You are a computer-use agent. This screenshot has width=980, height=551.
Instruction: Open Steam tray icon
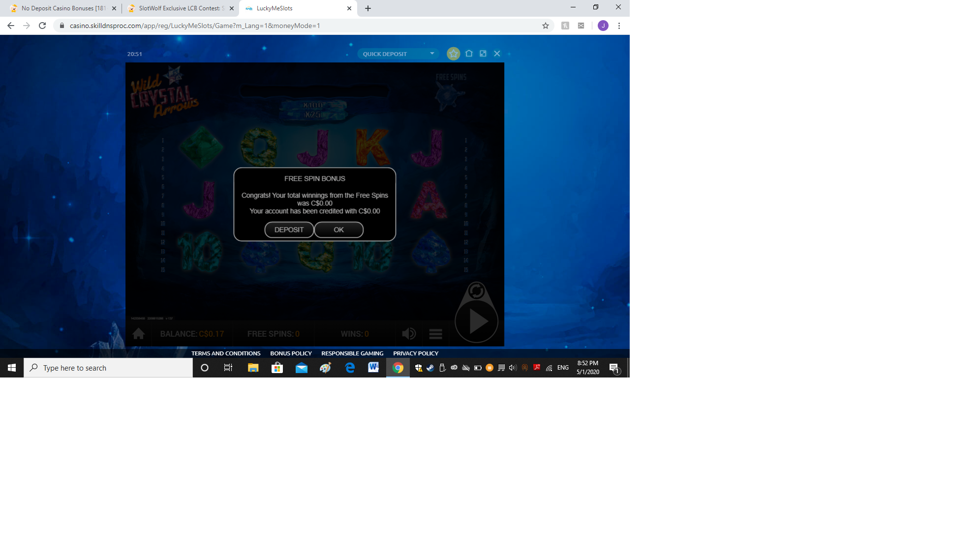tap(430, 368)
